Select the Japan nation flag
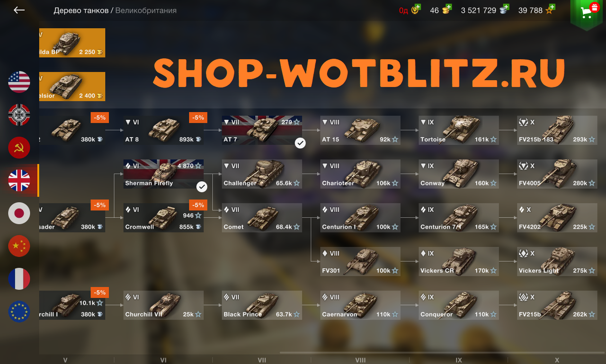Image resolution: width=606 pixels, height=364 pixels. point(19,213)
